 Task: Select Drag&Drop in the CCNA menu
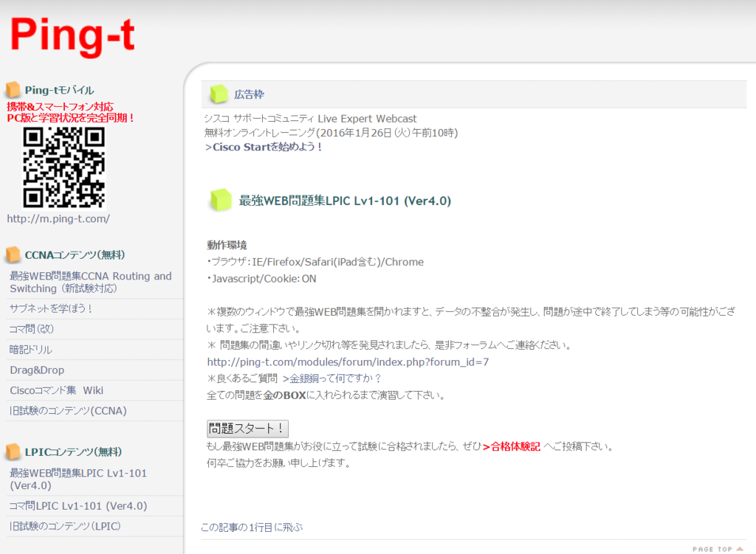pyautogui.click(x=37, y=370)
